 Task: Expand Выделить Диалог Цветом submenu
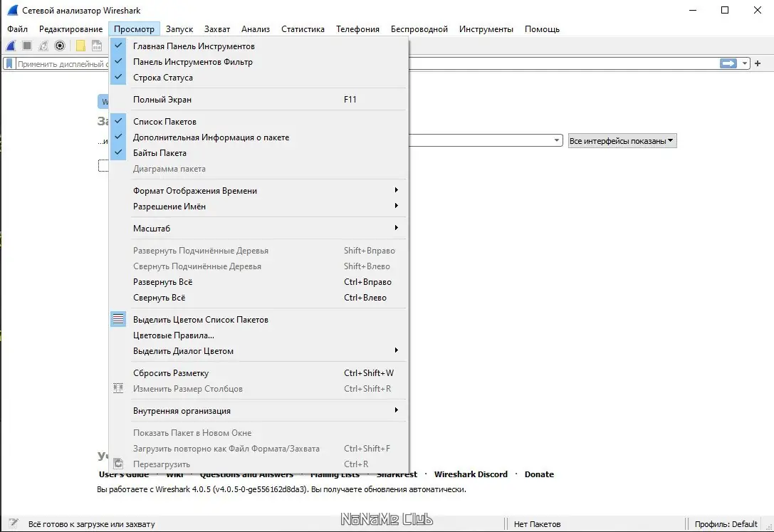(259, 351)
